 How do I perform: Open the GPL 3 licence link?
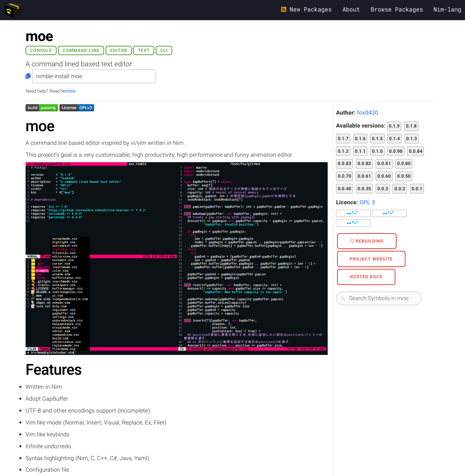367,203
